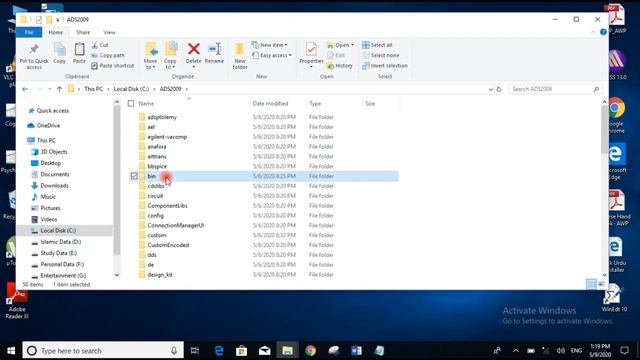
Task: Expand New item dropdown
Action: 270,45
